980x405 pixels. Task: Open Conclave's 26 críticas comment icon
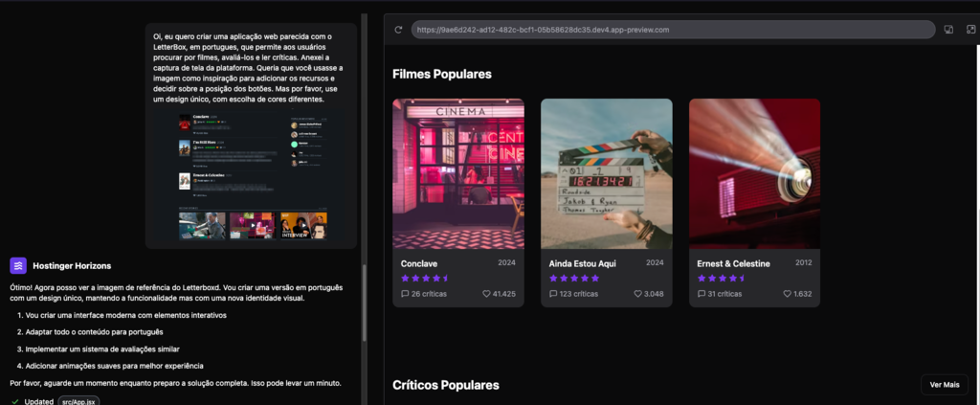(405, 294)
